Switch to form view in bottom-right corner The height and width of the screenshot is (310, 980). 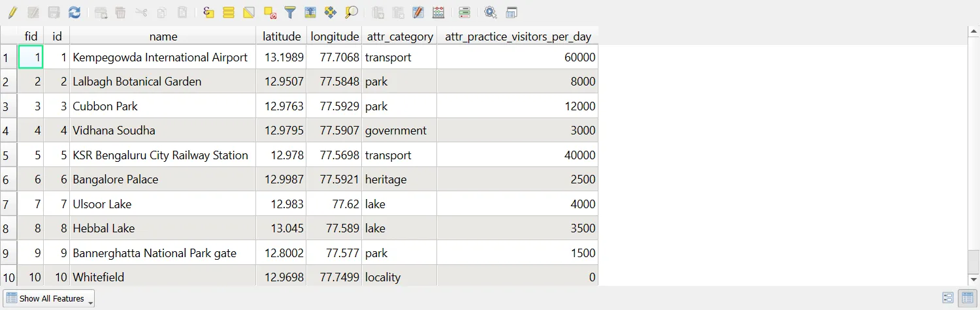948,298
